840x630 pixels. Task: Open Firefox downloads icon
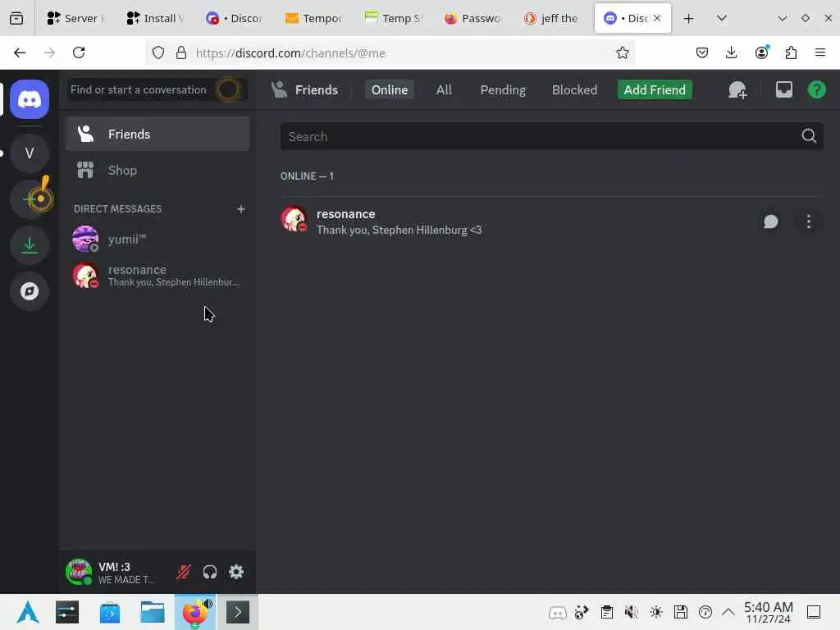[x=731, y=52]
